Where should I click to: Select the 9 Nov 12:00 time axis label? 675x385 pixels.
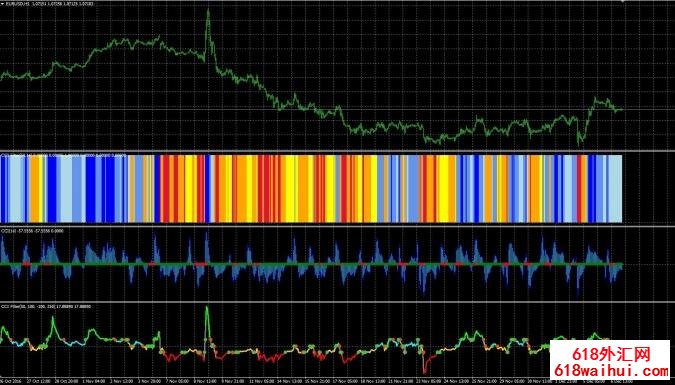pos(204,382)
